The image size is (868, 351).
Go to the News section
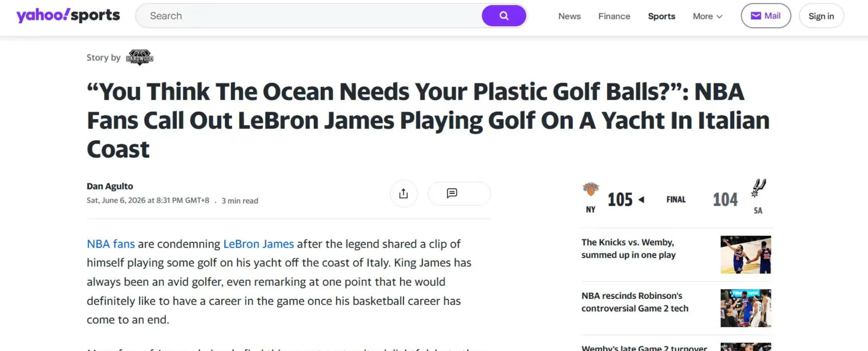coord(569,16)
